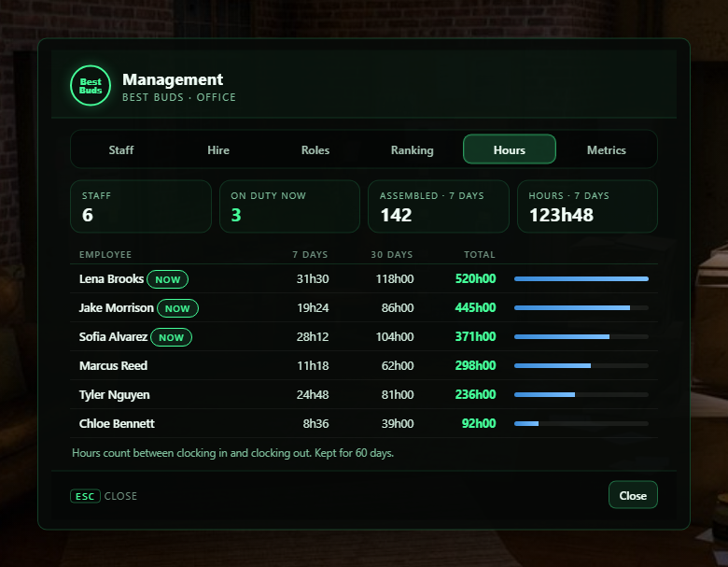The width and height of the screenshot is (728, 567).
Task: Select employee name Lena Brooks
Action: 111,279
